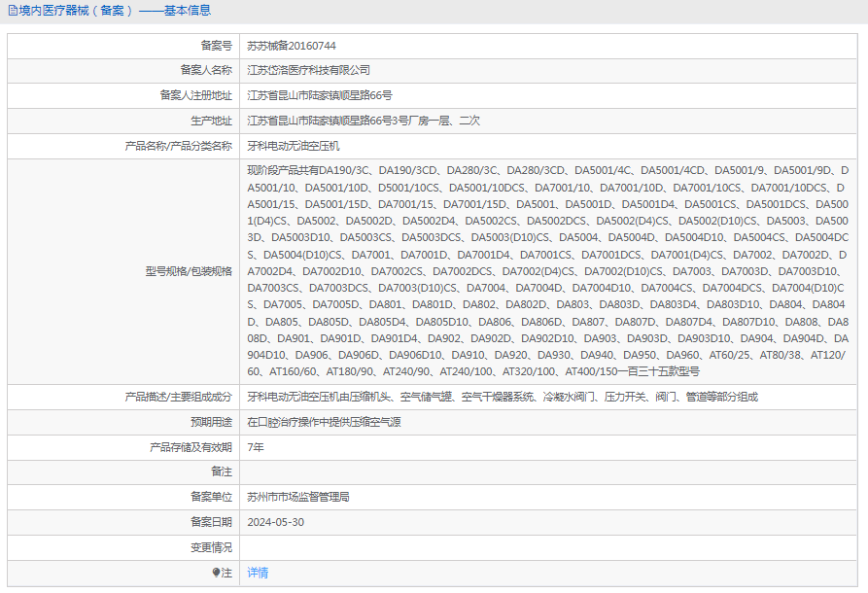The image size is (868, 593).
Task: Select the shelf life value 7年
Action: [x=256, y=447]
